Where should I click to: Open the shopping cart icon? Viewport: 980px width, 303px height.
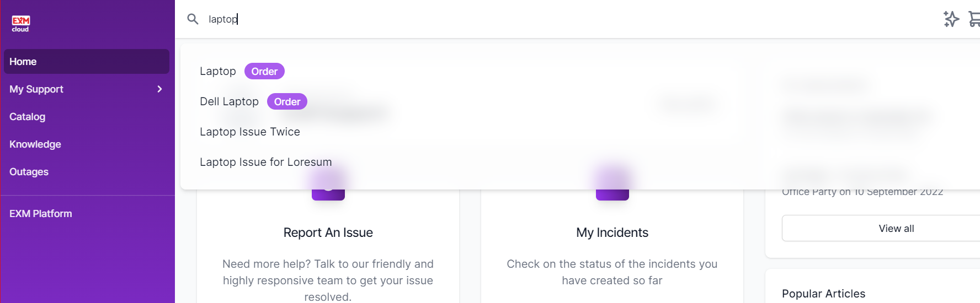click(974, 19)
